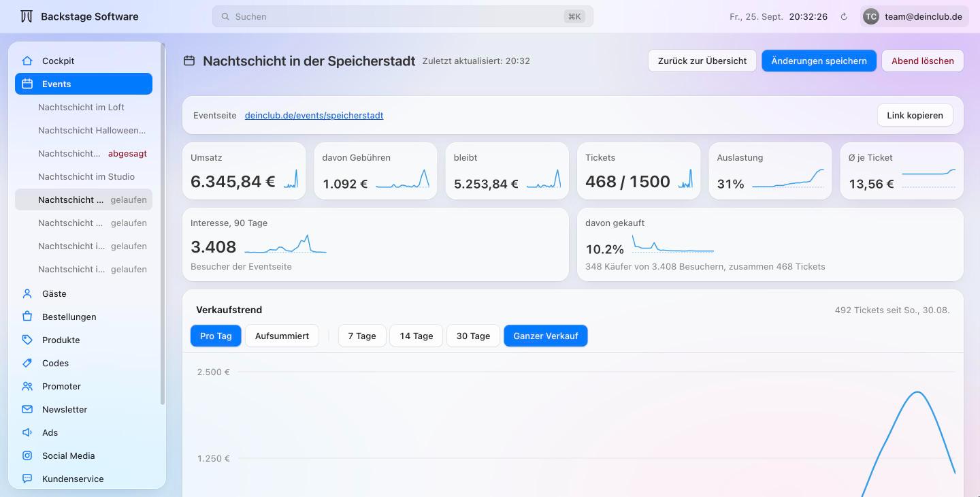The image size is (980, 497).
Task: Open the Nachtschicht im Loft event
Action: click(84, 107)
